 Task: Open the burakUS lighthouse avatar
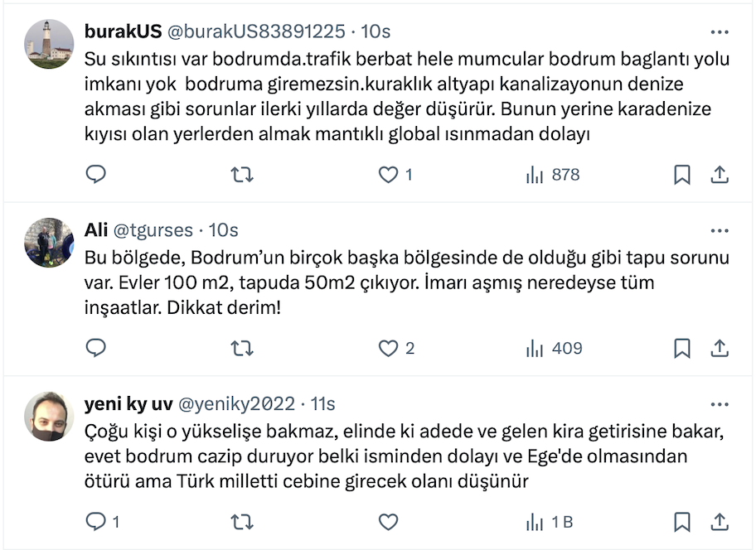point(50,43)
